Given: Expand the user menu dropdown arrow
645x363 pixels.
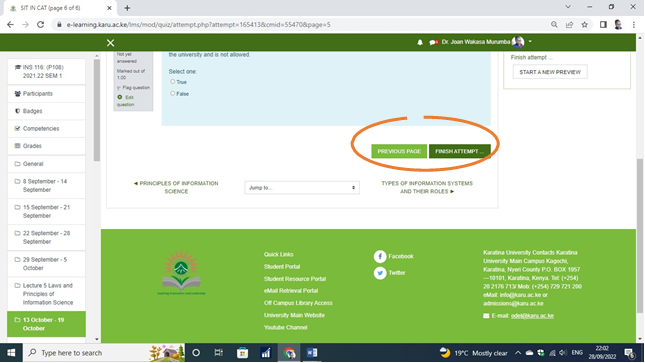Looking at the screenshot, I should click(530, 42).
